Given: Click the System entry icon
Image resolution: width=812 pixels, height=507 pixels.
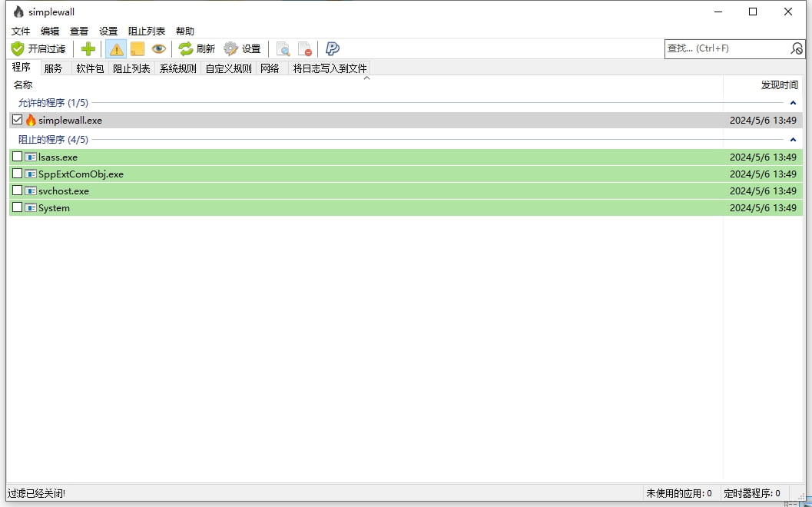Looking at the screenshot, I should (31, 207).
